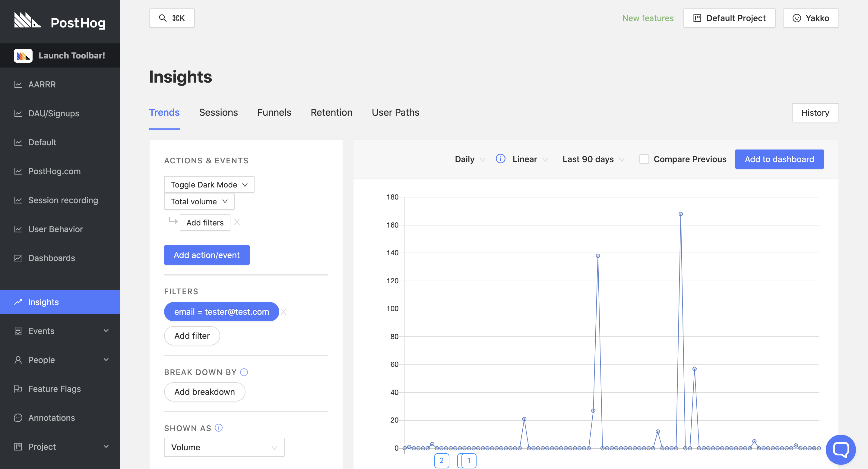Switch to the Retention tab

[x=332, y=112]
